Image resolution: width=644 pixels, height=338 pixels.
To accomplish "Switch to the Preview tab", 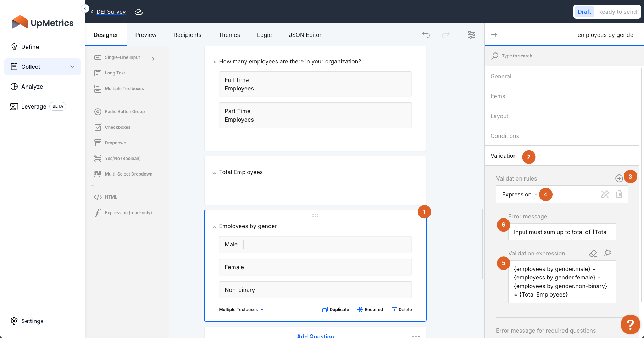I will (x=146, y=35).
